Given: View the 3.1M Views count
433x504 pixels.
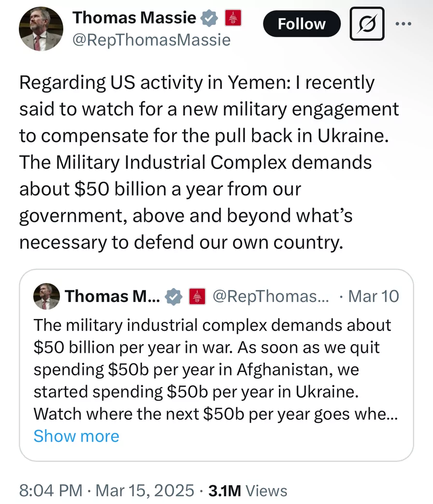Looking at the screenshot, I should coord(247,490).
